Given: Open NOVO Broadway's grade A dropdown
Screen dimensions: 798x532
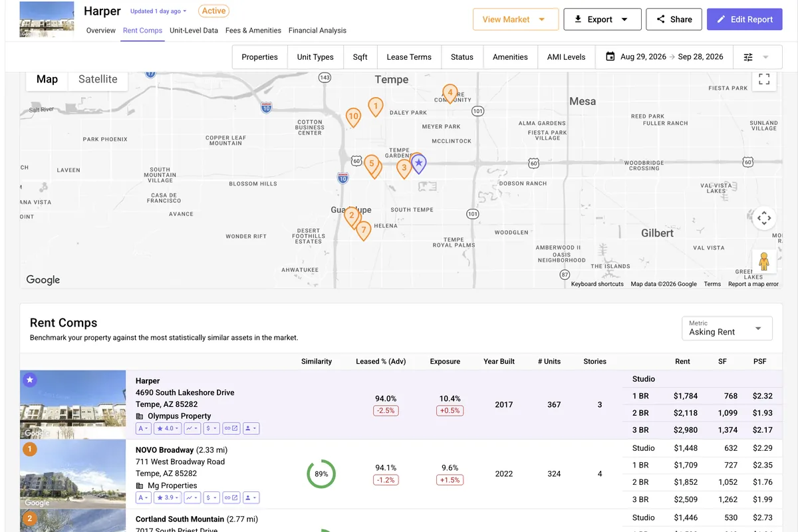Looking at the screenshot, I should pyautogui.click(x=144, y=497).
